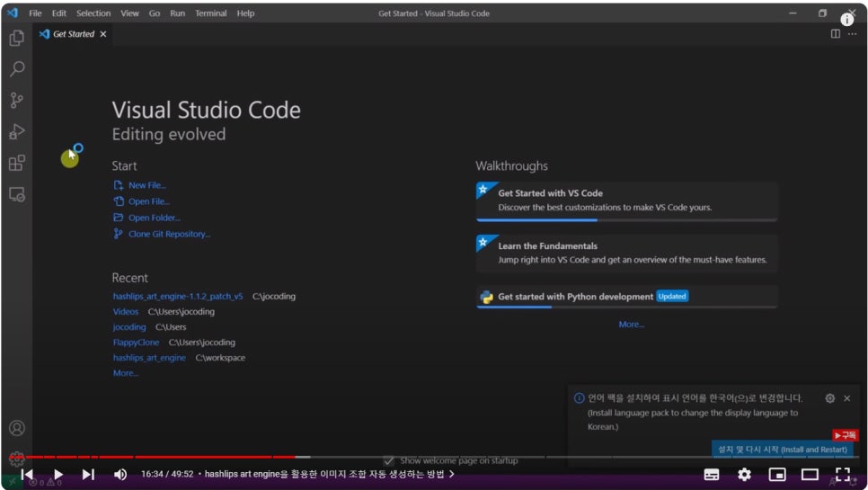
Task: Open the Run and Debug view
Action: 16,132
